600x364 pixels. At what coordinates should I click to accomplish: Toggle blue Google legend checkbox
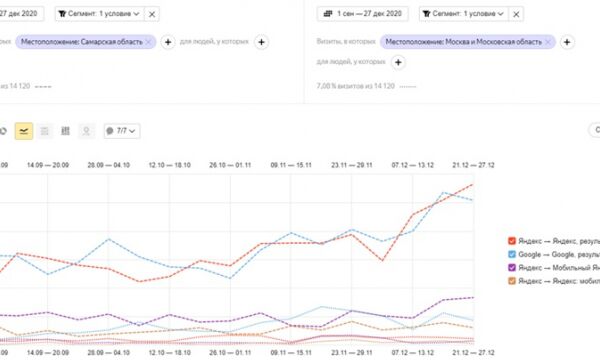[512, 254]
